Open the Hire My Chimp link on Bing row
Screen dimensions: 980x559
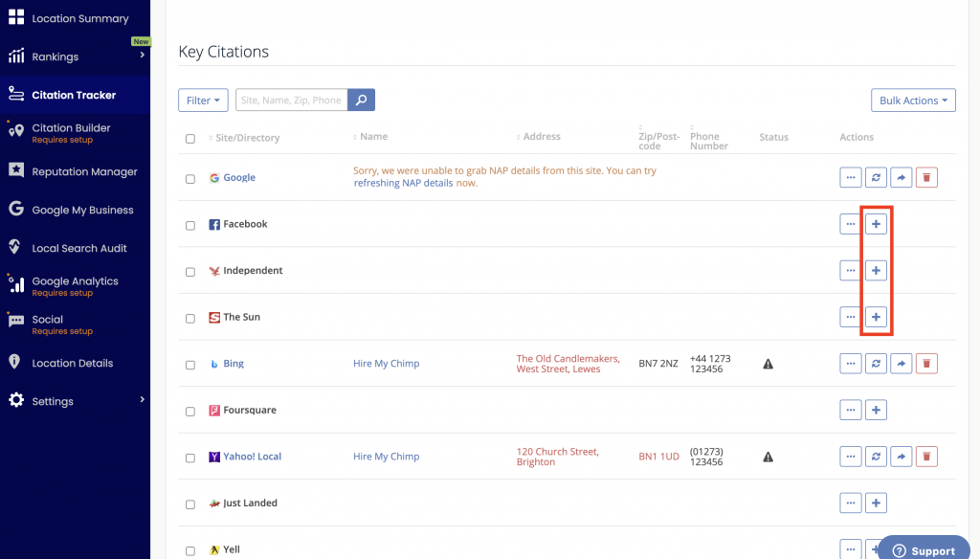(386, 363)
